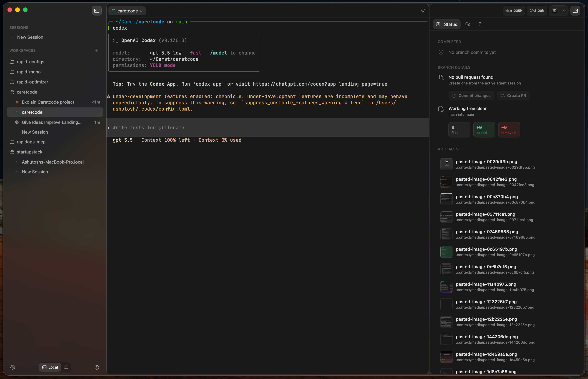Click the /model command text in Codex box
Viewport: 588px width, 379px height.
click(218, 53)
